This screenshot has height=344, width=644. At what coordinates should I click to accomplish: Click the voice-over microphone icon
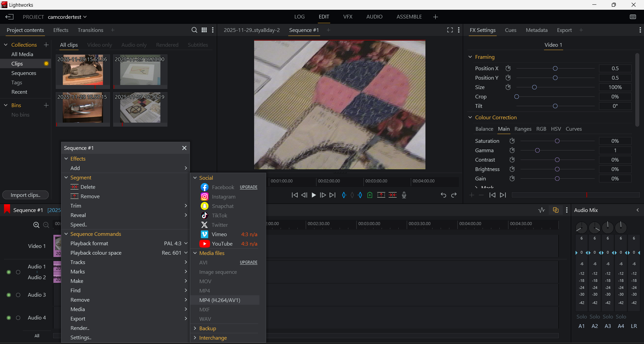pyautogui.click(x=404, y=195)
